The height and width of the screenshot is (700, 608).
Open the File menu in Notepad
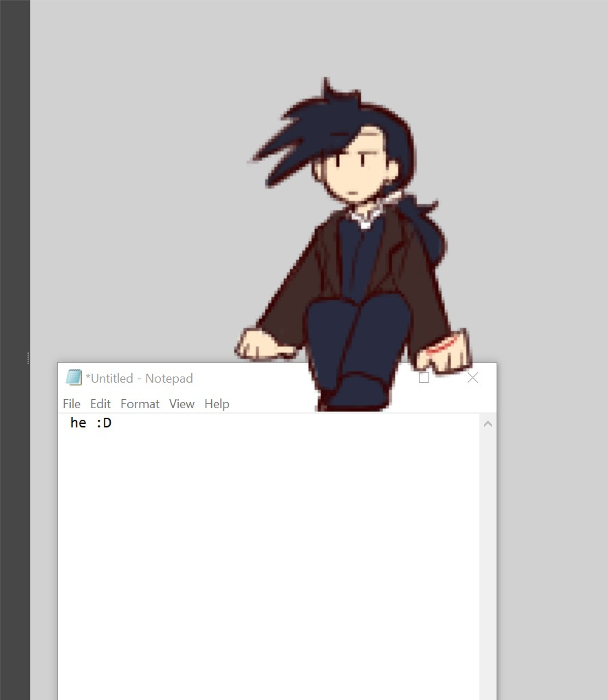point(72,404)
